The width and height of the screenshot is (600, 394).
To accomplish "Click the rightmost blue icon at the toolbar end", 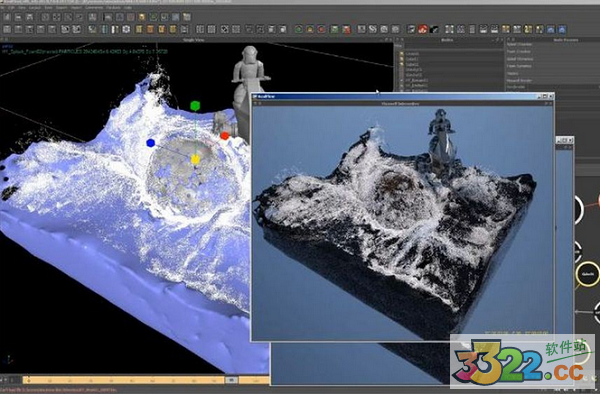I will (562, 29).
